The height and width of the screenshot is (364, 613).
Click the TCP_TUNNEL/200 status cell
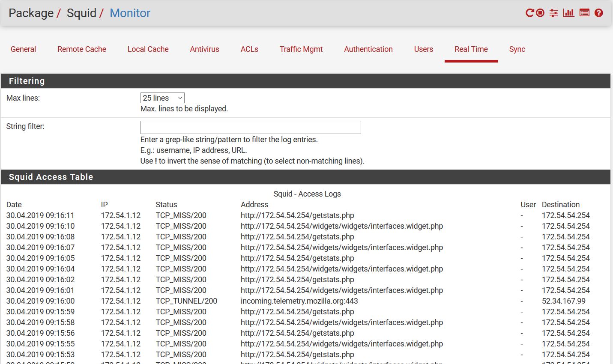click(x=186, y=301)
